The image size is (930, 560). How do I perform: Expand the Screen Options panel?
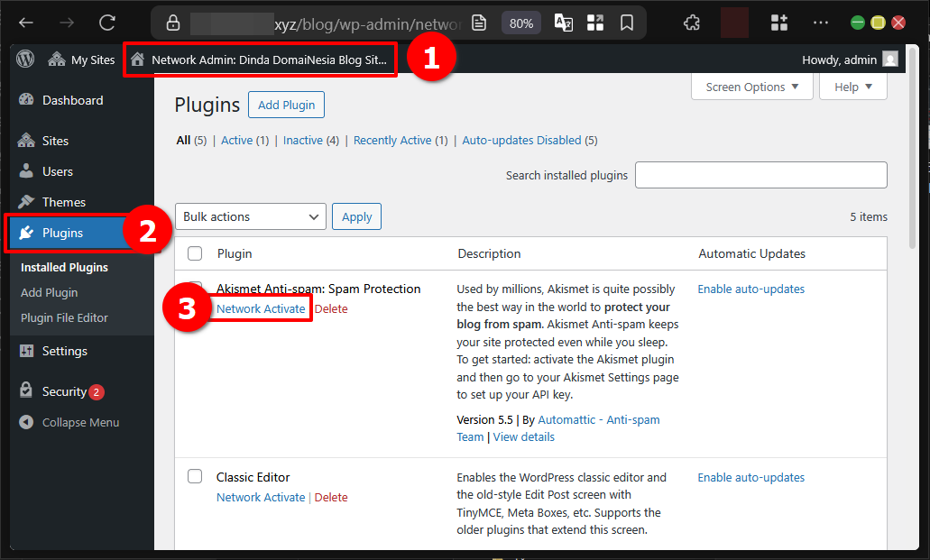[751, 87]
